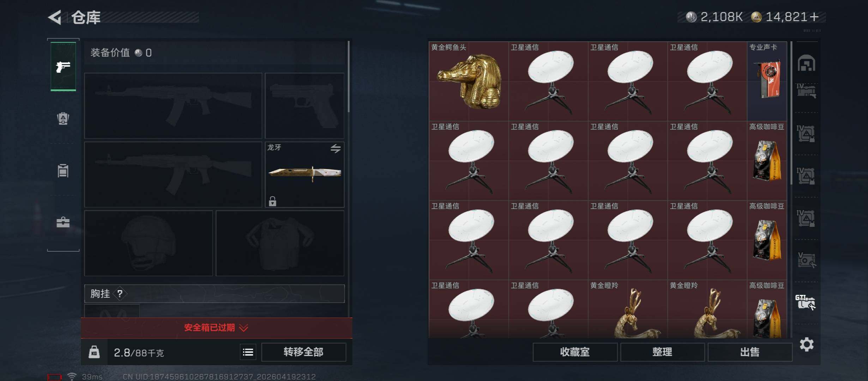
Task: Open the settings gear beside 出售
Action: [807, 344]
